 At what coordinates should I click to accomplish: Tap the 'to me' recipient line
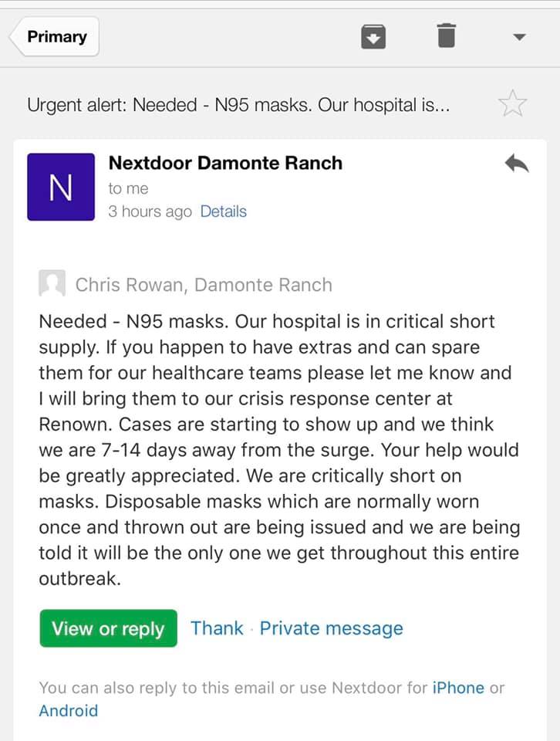pyautogui.click(x=129, y=188)
